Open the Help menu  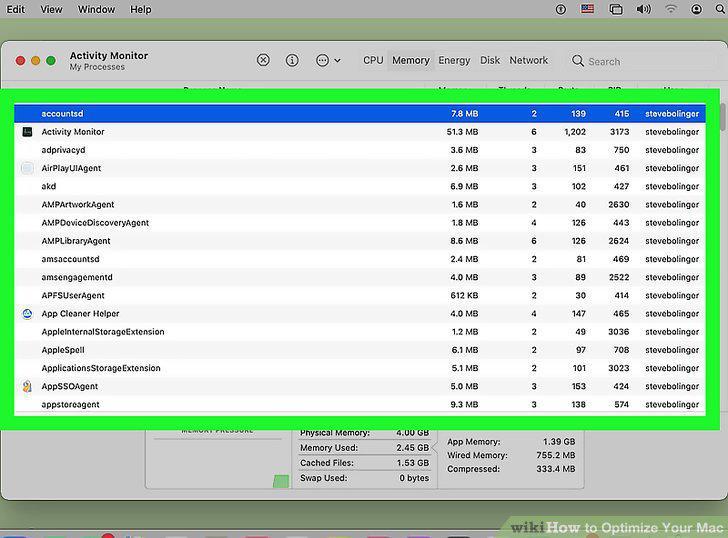tap(140, 9)
